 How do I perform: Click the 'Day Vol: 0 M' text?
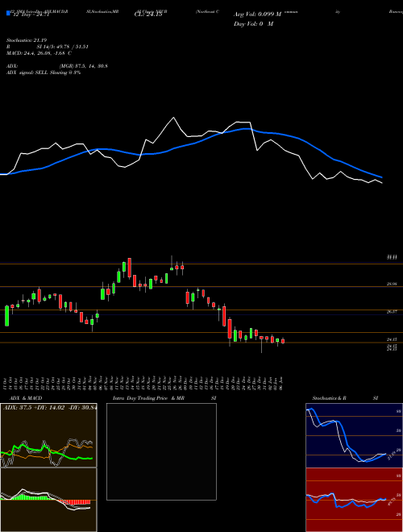253,23
